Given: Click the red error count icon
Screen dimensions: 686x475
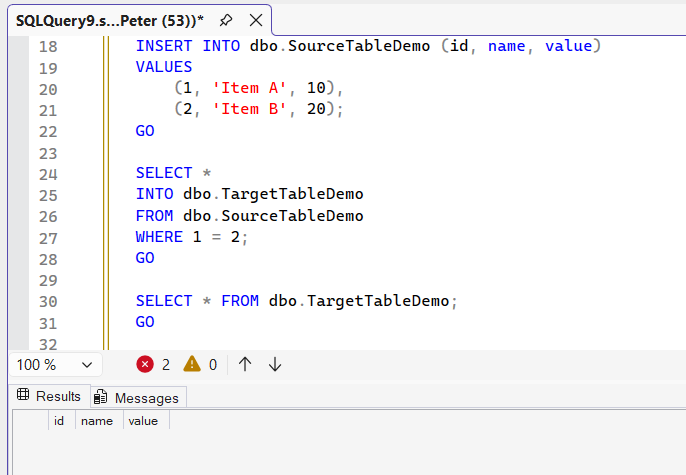Looking at the screenshot, I should (x=145, y=365).
